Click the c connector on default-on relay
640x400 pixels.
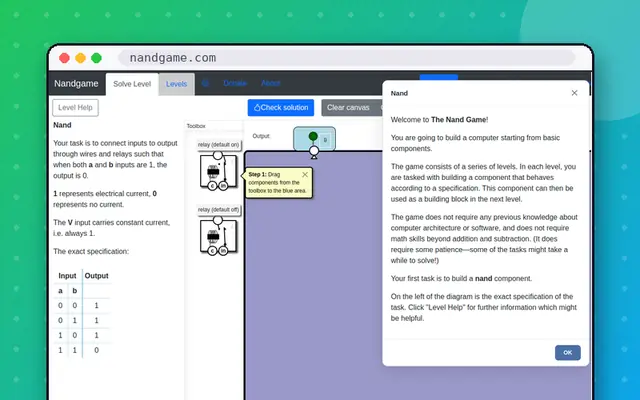[212, 186]
